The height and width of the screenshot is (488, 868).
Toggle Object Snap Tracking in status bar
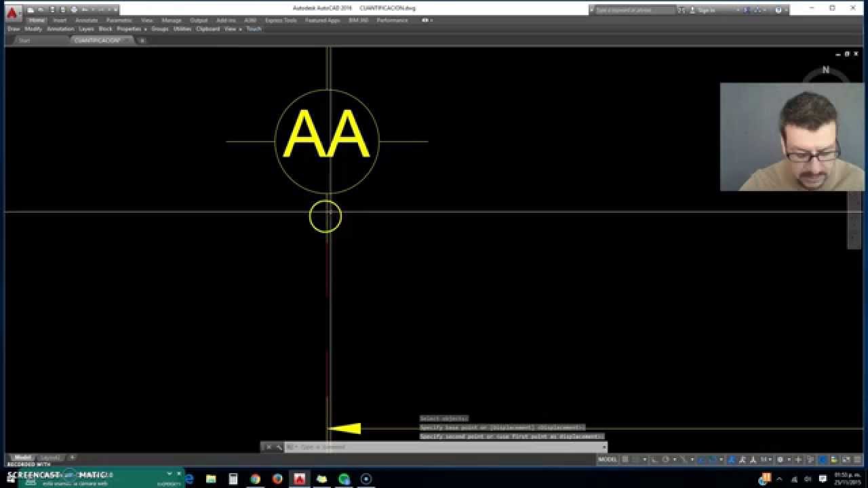(x=701, y=460)
